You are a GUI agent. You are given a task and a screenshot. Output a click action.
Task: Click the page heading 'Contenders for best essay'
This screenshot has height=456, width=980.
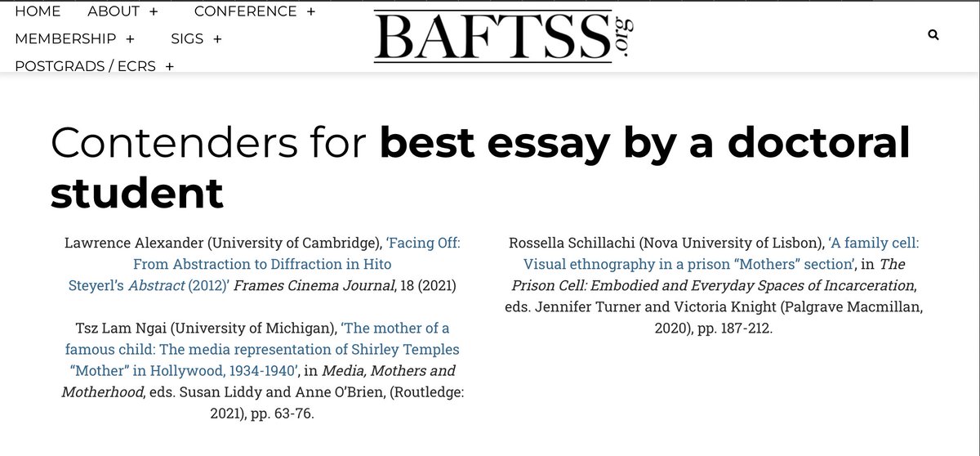click(x=480, y=168)
